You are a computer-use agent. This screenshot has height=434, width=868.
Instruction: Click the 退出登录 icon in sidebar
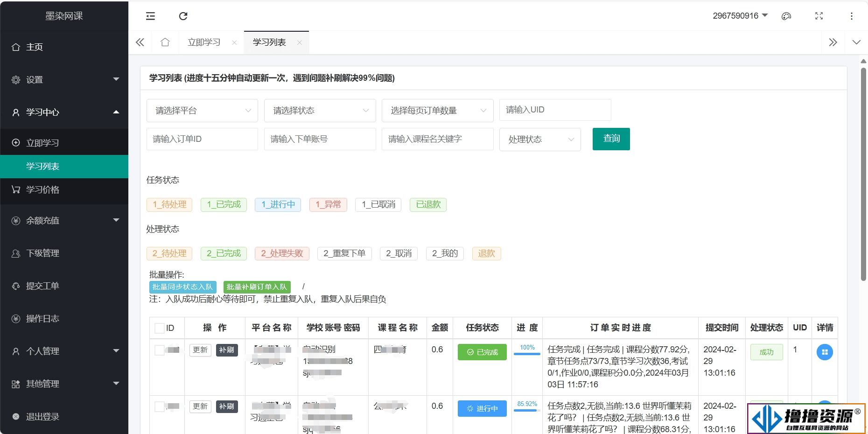coord(16,416)
